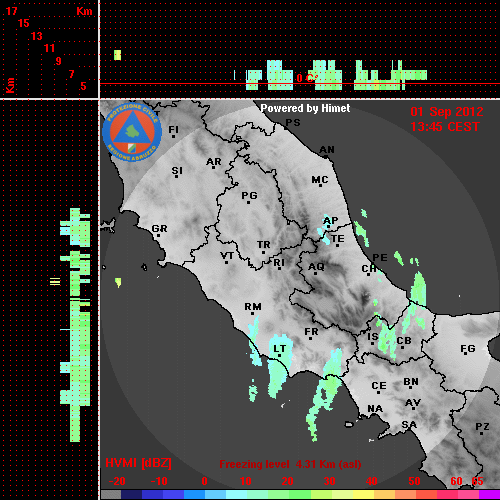The width and height of the screenshot is (500, 500).
Task: Click the 'HVMI [dBZ]' legend title
Action: pos(138,463)
